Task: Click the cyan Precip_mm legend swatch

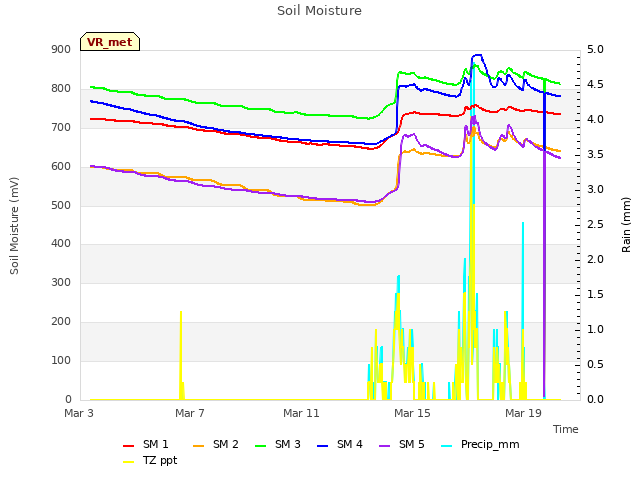Action: point(447,446)
